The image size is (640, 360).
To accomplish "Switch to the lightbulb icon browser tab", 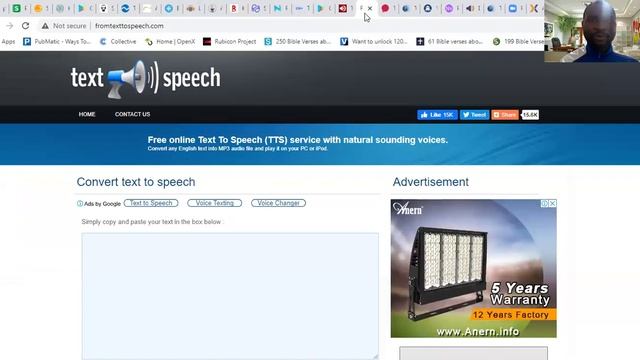I will point(103,8).
